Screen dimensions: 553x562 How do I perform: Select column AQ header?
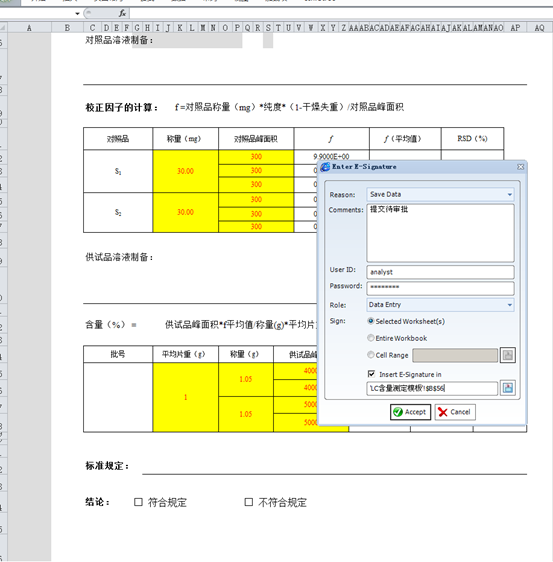tap(539, 28)
